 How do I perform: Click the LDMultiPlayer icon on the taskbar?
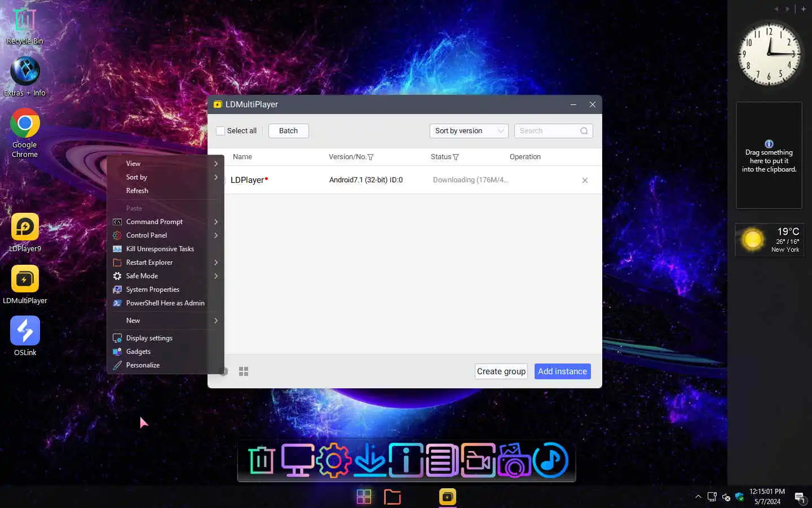448,497
